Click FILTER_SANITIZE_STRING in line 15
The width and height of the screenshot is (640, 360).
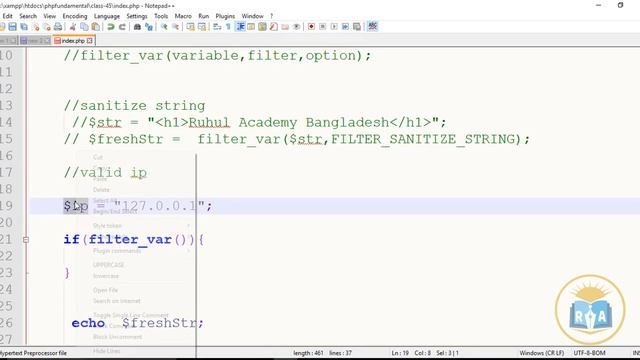point(422,140)
